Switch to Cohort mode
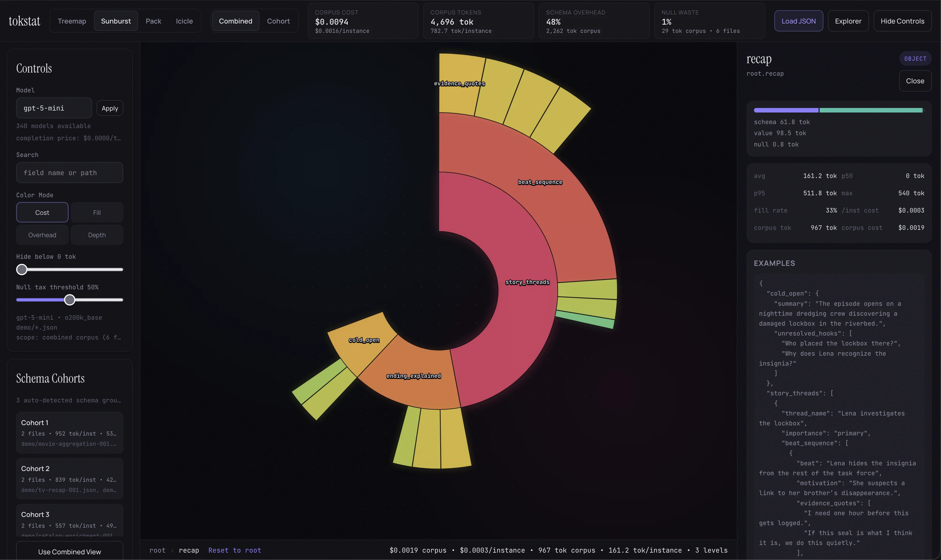This screenshot has width=941, height=560. 279,21
